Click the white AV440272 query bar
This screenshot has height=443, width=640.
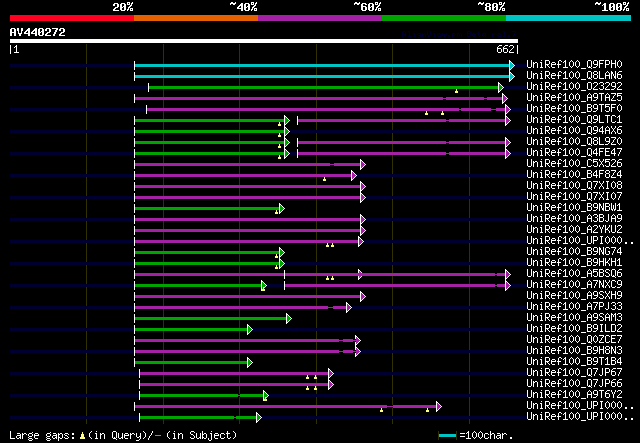click(x=264, y=41)
